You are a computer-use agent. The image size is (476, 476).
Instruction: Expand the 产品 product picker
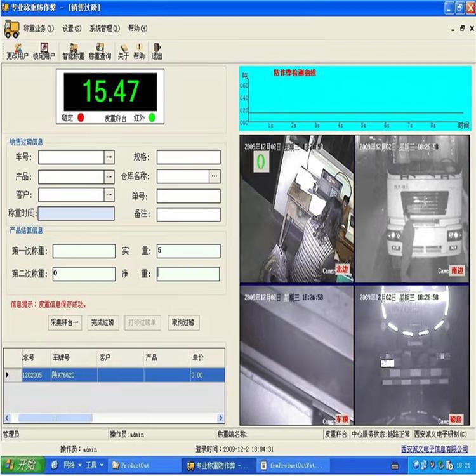[109, 176]
